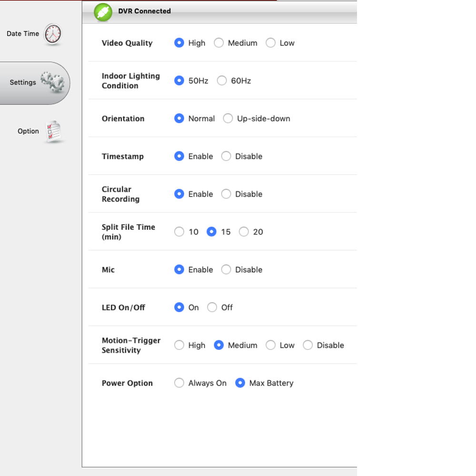Set Split File Time to 20
This screenshot has width=476, height=476.
tap(244, 232)
